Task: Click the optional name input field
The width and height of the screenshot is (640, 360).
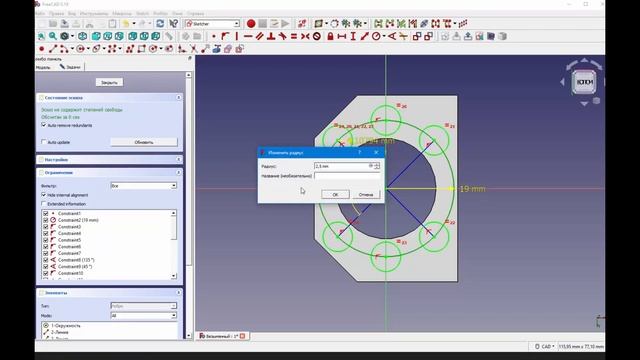Action: (347, 176)
